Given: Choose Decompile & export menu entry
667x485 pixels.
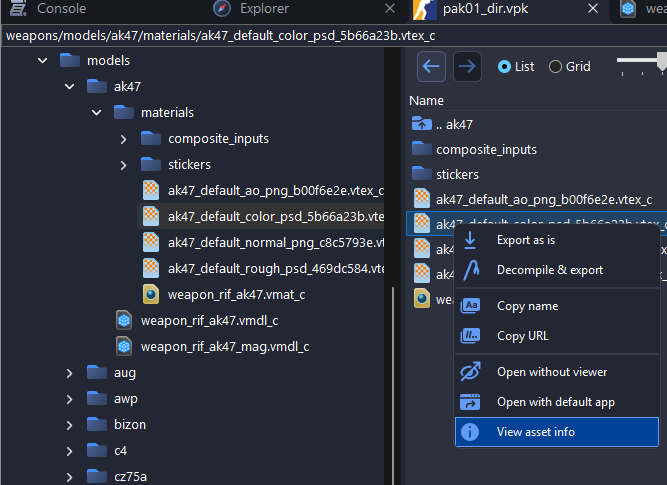Looking at the screenshot, I should point(557,270).
